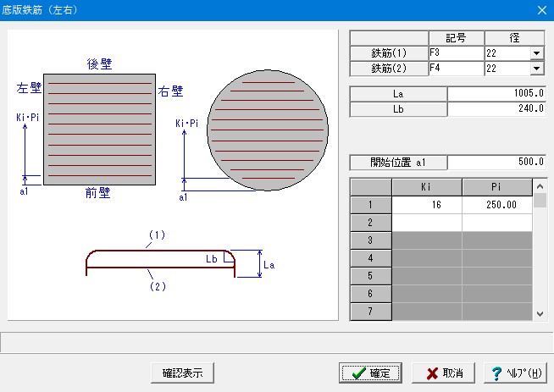This screenshot has width=554, height=392.
Task: Click the 確定 confirm button
Action: tap(370, 373)
